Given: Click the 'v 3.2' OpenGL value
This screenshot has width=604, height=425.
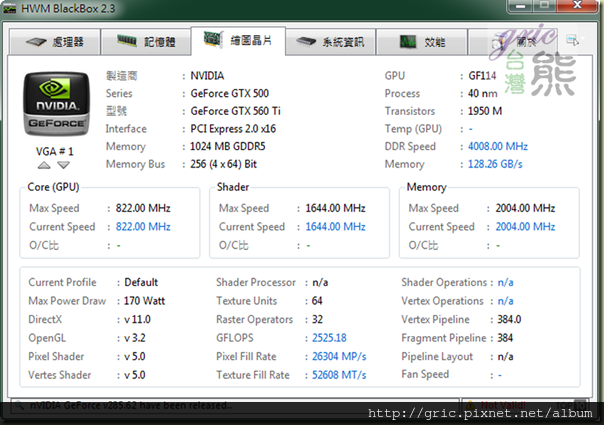Looking at the screenshot, I should pyautogui.click(x=134, y=338).
